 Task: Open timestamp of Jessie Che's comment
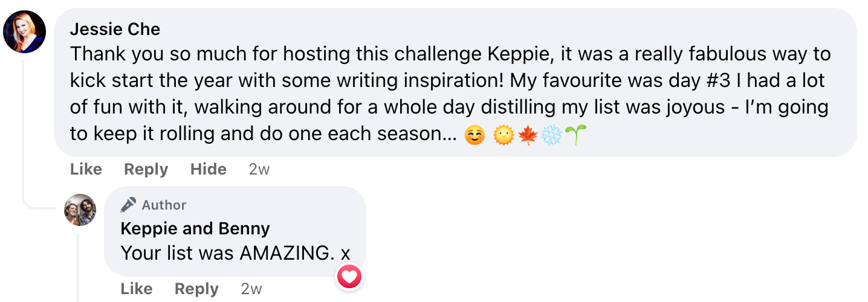[x=259, y=170]
